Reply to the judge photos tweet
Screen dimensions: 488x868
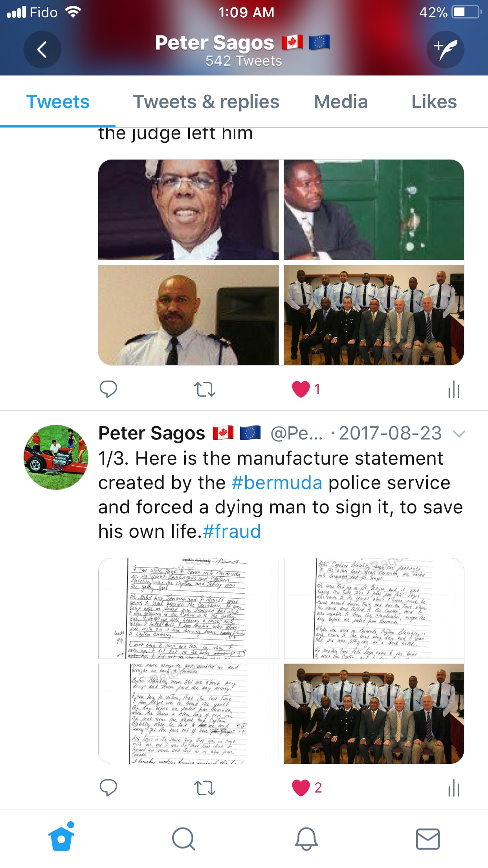click(x=108, y=389)
